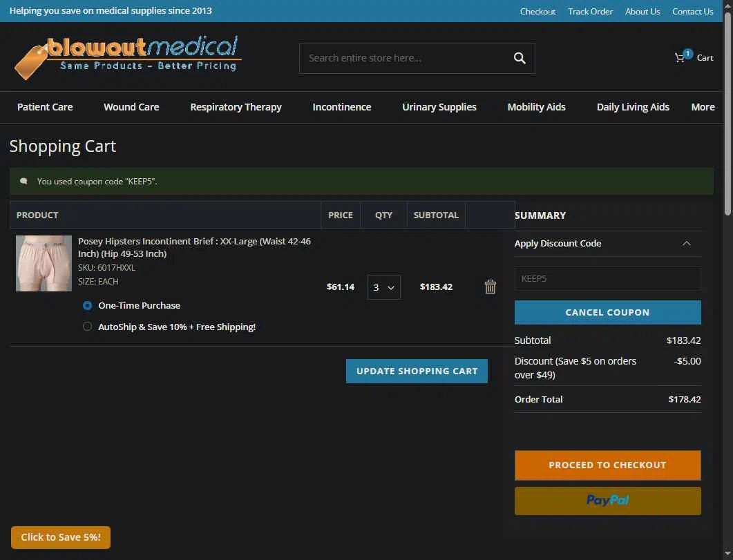Click the Order Total amount $178.42
The width and height of the screenshot is (733, 560).
pyautogui.click(x=685, y=399)
